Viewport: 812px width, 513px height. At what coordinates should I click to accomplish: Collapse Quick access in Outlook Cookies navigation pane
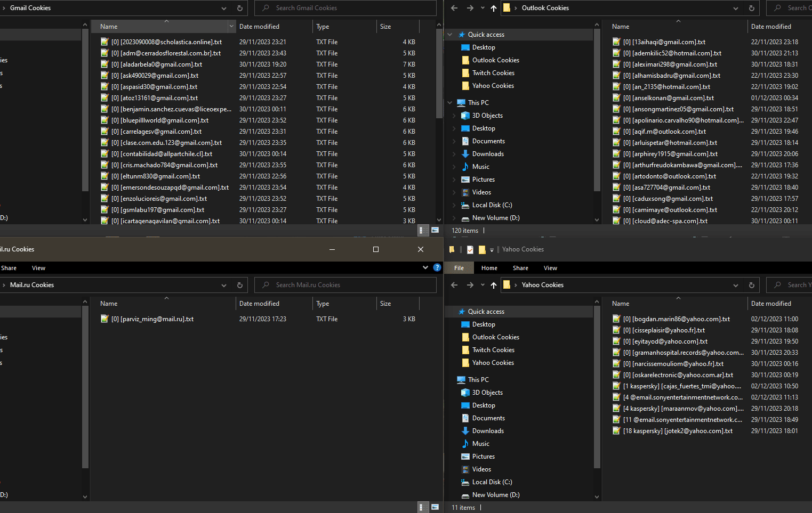click(x=450, y=35)
